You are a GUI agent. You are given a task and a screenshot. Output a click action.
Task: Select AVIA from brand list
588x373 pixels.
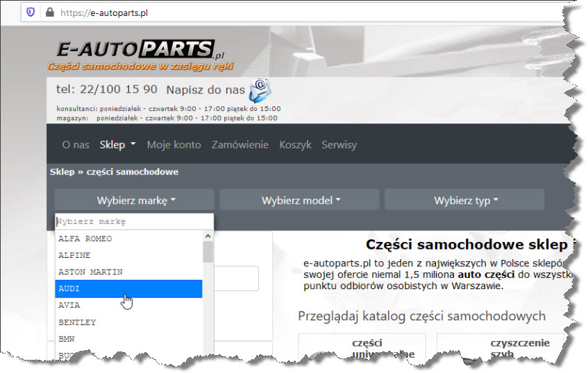[x=128, y=305]
